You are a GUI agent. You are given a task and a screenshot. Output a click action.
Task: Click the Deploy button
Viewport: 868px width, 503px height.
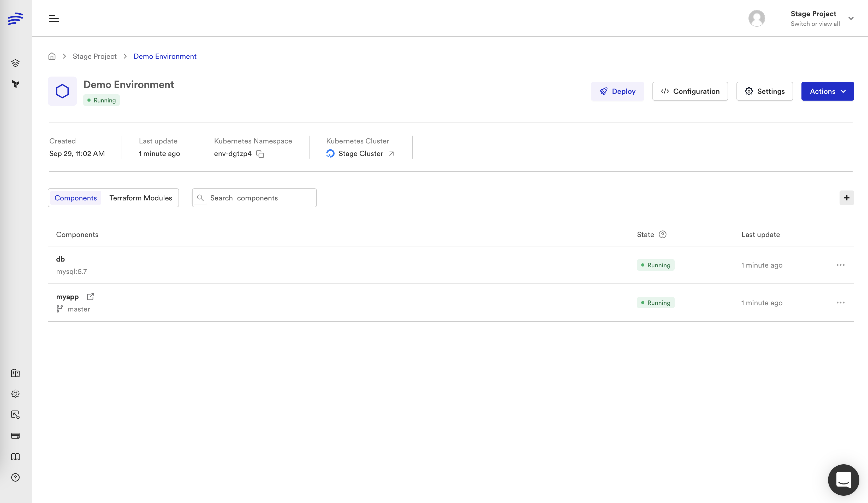617,91
